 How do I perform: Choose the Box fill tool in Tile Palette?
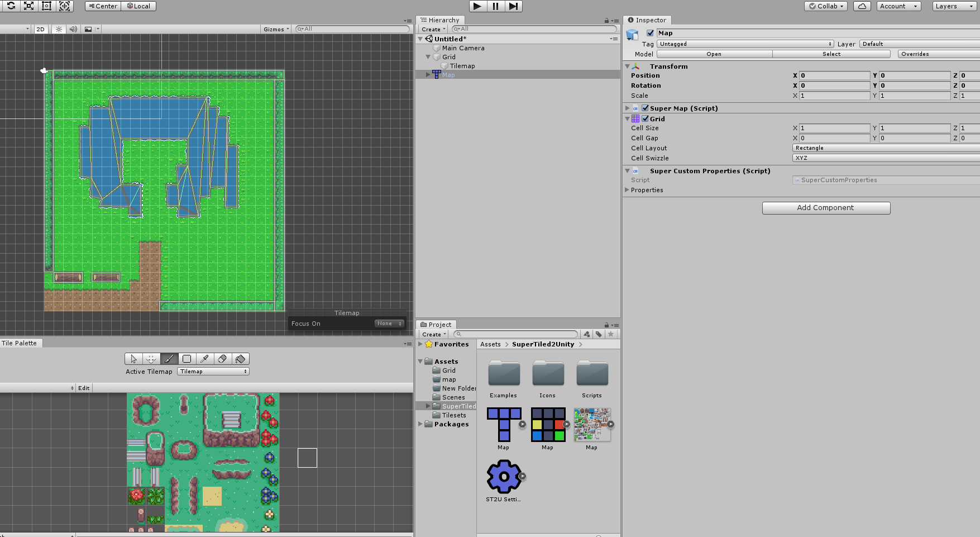[187, 359]
